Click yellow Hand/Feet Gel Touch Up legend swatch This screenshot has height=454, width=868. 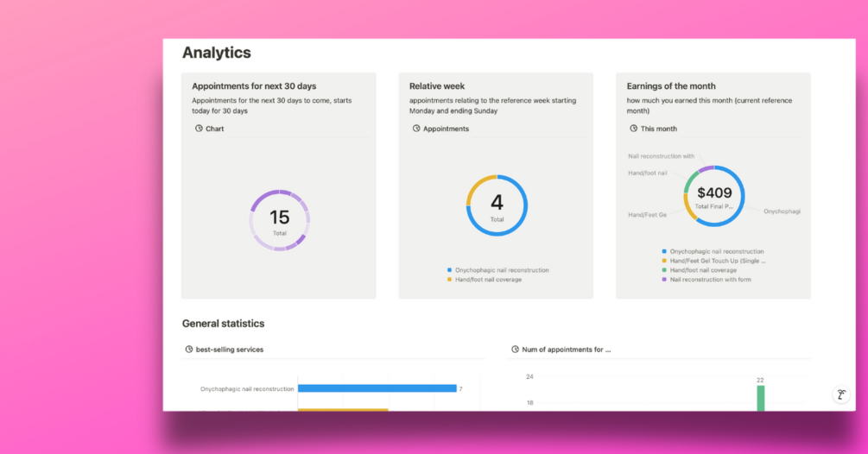coord(664,261)
